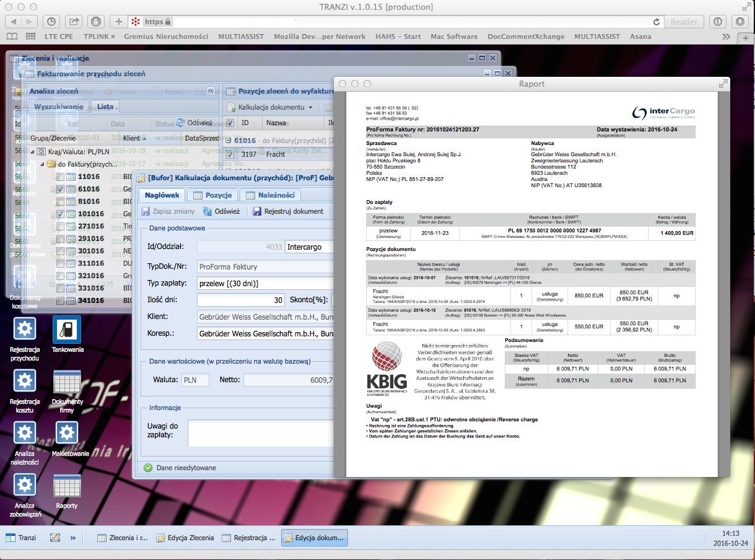This screenshot has height=560, width=755.
Task: Click the browser Share icon
Action: (74, 22)
